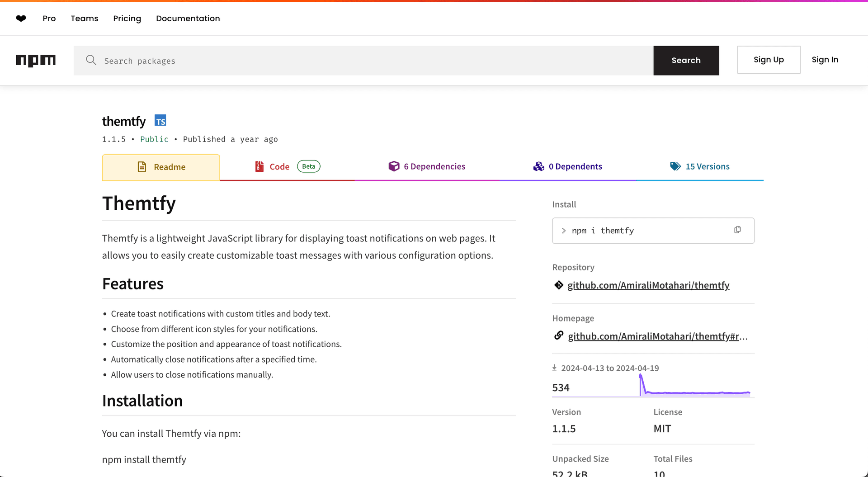Click the TypeScript TS badge icon
The image size is (868, 477).
[160, 121]
